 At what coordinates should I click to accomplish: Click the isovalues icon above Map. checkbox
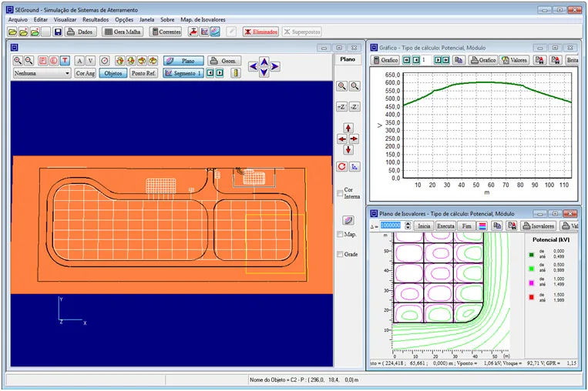348,220
